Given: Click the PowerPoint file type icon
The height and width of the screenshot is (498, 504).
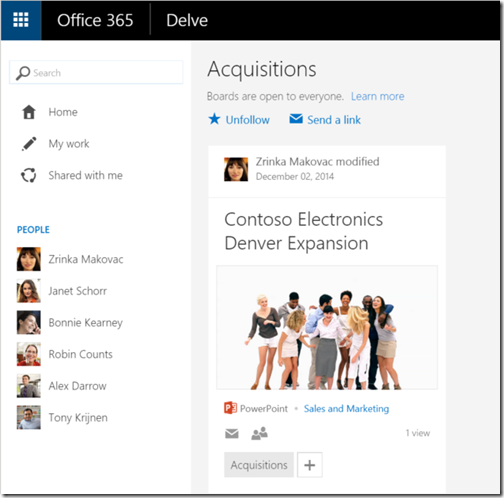Looking at the screenshot, I should click(x=230, y=408).
